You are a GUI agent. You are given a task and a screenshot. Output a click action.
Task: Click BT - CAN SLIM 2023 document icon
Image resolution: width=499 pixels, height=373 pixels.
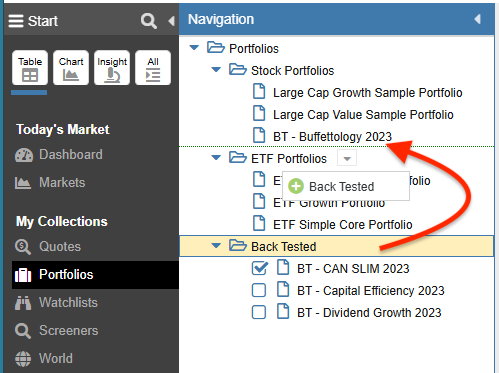point(283,268)
